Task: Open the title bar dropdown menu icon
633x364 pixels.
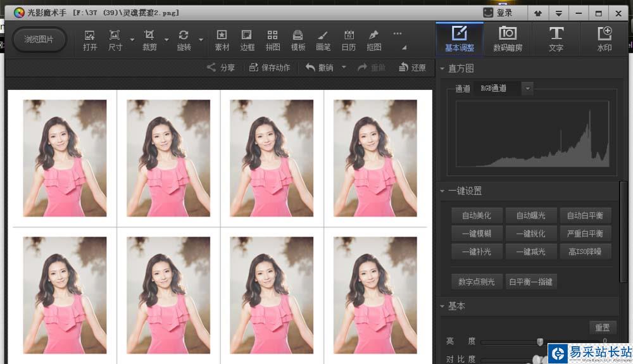Action: [x=559, y=13]
